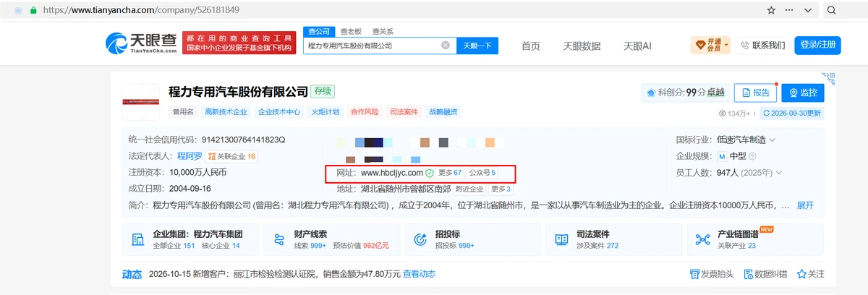This screenshot has height=295, width=868.
Task: Open the 首页 navigation item
Action: click(531, 46)
